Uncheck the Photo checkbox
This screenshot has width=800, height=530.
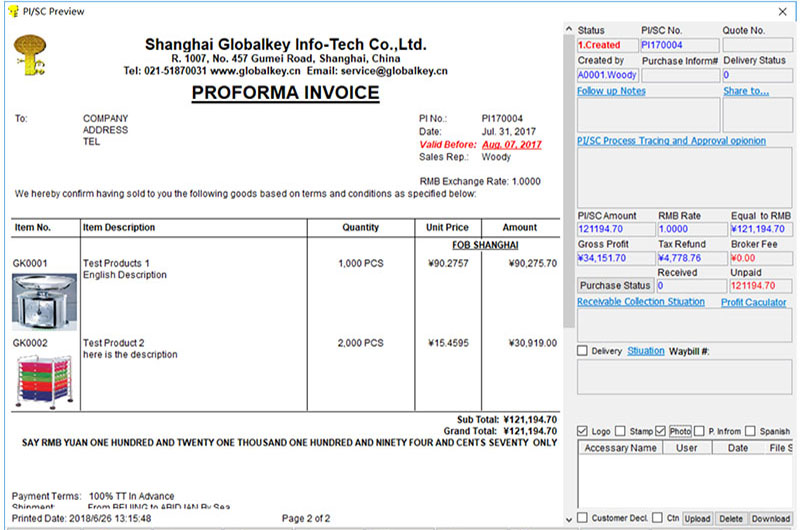pos(660,431)
